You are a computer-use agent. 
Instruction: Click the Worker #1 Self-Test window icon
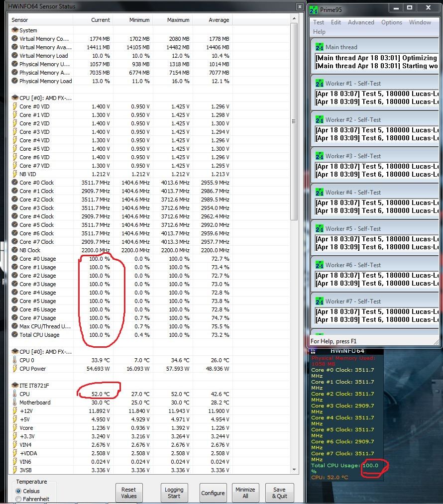click(320, 83)
